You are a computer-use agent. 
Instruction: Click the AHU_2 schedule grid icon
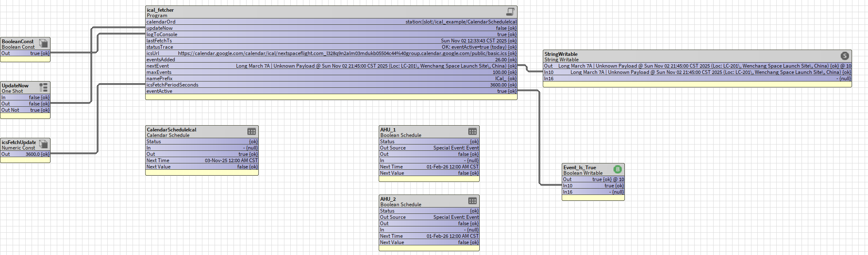tap(472, 201)
